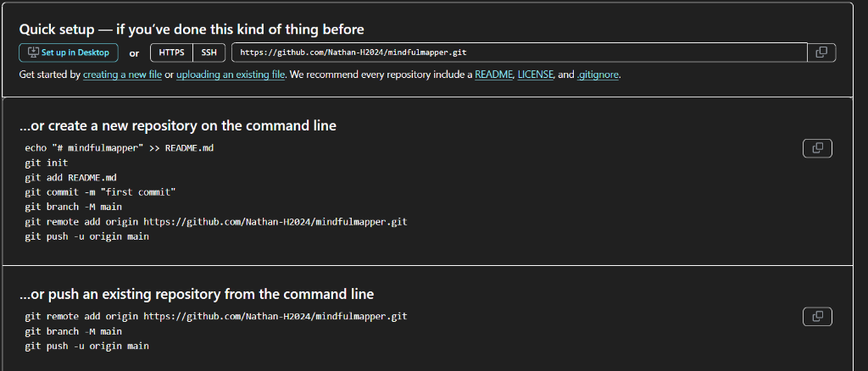Click the Quick setup heading
This screenshot has height=371, width=868.
(x=192, y=30)
